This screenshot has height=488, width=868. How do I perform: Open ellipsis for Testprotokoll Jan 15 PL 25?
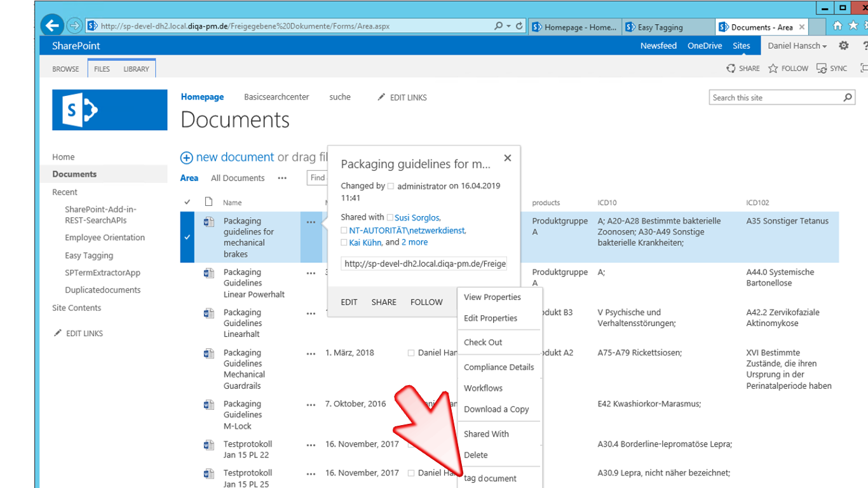[x=311, y=473]
